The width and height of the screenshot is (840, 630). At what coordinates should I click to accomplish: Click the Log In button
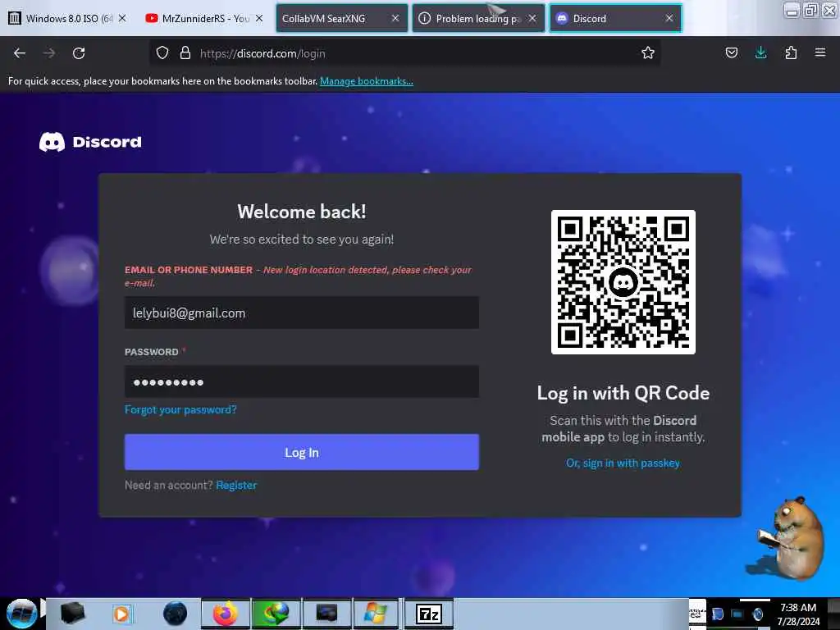302,452
